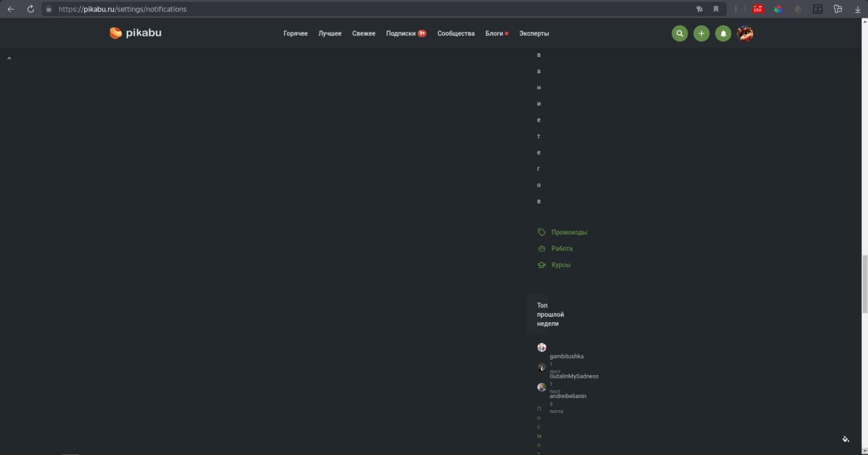Click the scrollbar up arrow

865,23
